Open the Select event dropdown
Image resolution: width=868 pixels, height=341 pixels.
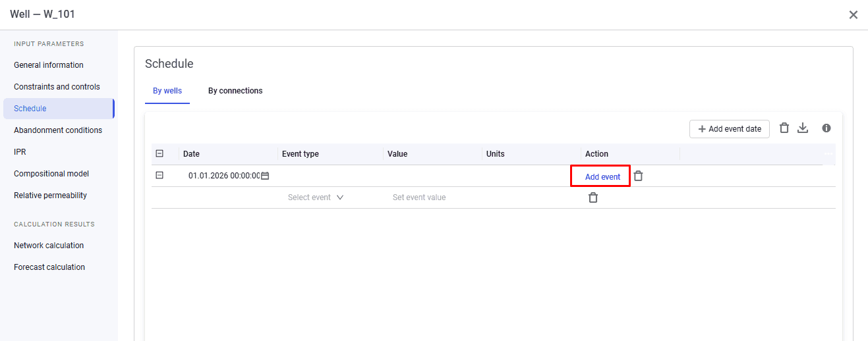click(x=316, y=197)
